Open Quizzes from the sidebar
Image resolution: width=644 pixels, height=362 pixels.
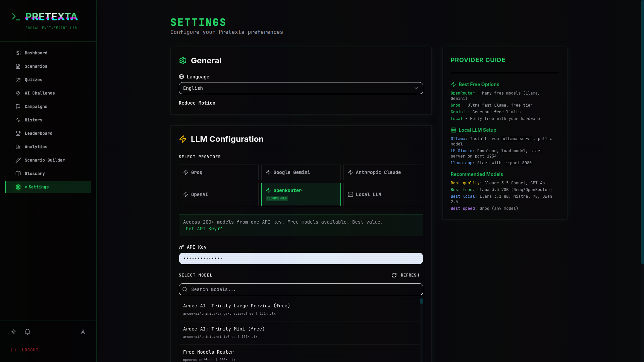[x=48, y=80]
